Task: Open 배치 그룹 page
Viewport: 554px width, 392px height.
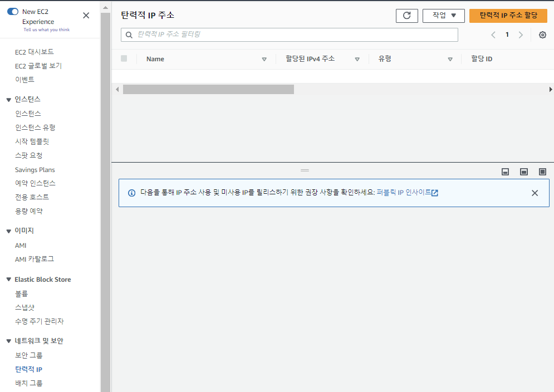Action: click(28, 383)
